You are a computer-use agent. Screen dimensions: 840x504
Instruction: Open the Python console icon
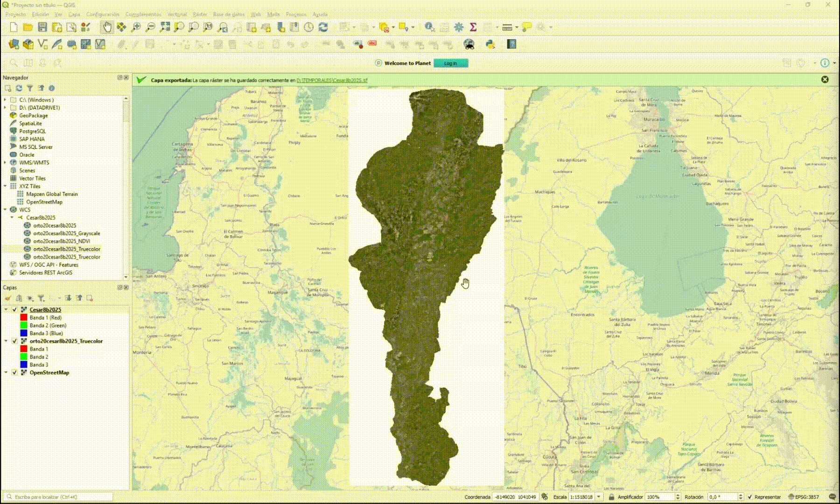pos(490,44)
